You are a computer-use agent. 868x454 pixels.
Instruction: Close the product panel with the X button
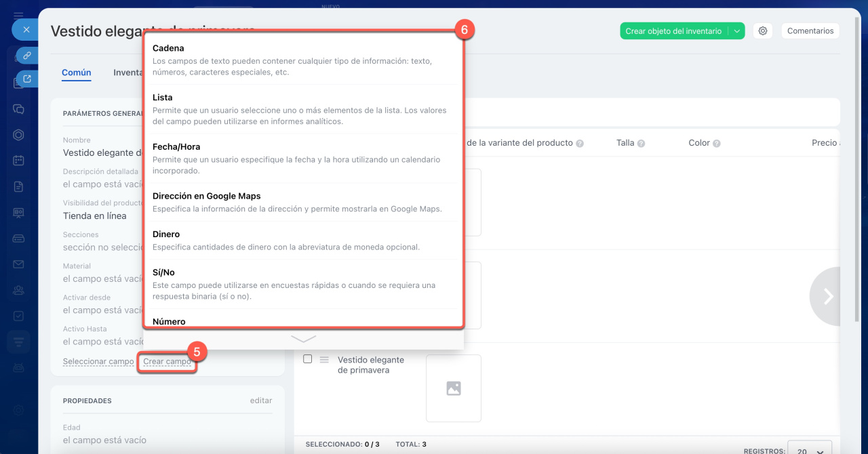click(x=26, y=30)
